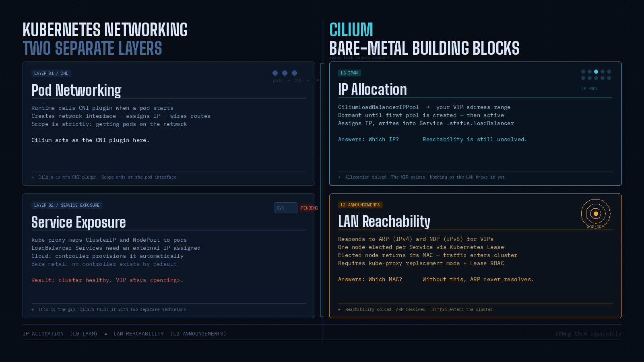The image size is (644, 362).
Task: Click 'Dormant until first pool is created' line
Action: pos(421,115)
